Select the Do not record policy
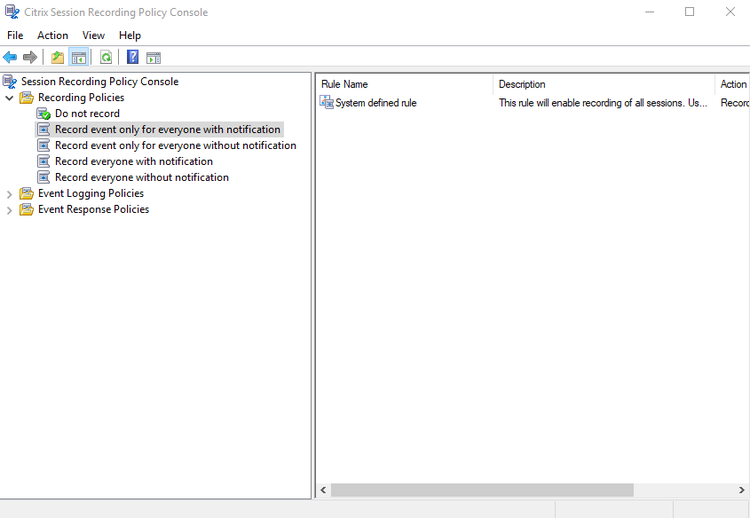This screenshot has height=518, width=750. pos(87,114)
